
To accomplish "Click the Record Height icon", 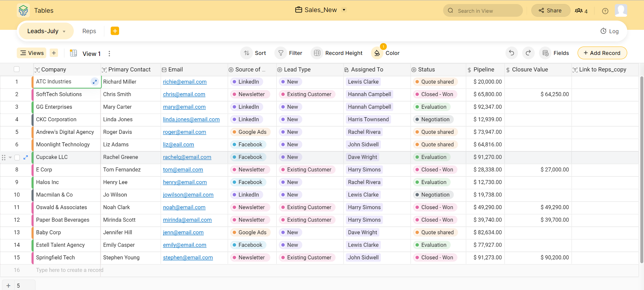I will click(317, 53).
